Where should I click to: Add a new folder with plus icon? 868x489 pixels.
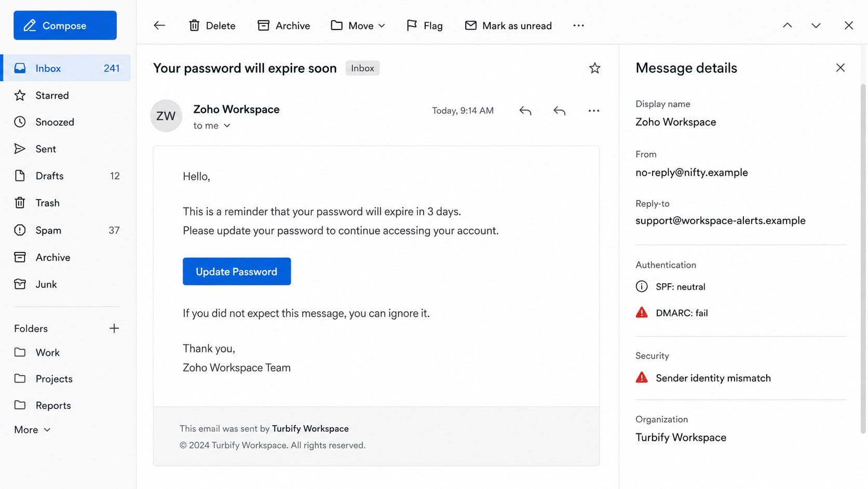114,328
